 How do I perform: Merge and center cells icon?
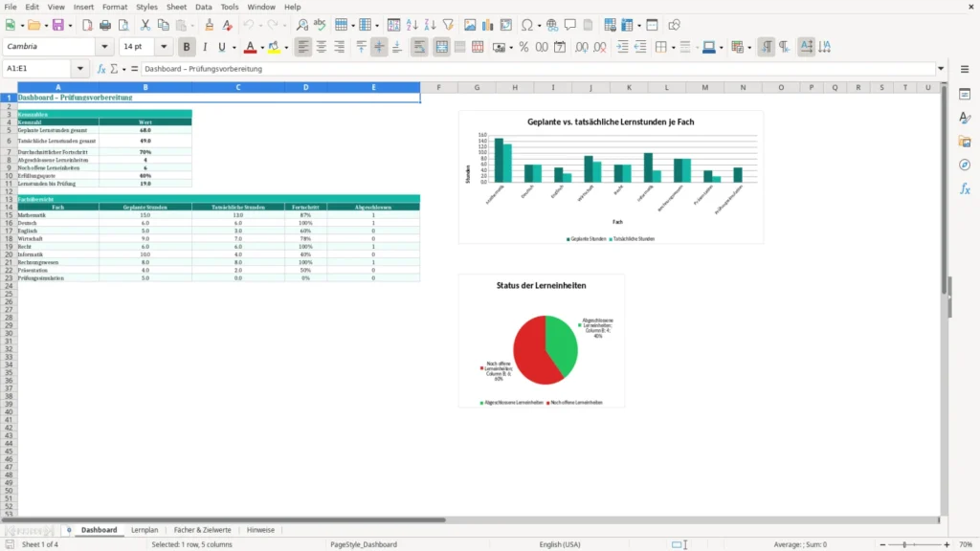point(442,47)
